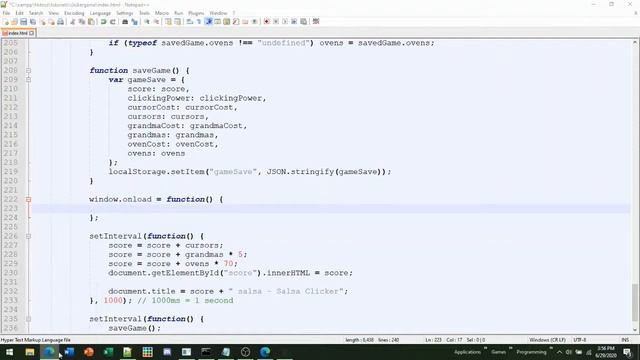Viewport: 640px width, 360px height.
Task: Redo the edit via toolbar icon
Action: (113, 22)
